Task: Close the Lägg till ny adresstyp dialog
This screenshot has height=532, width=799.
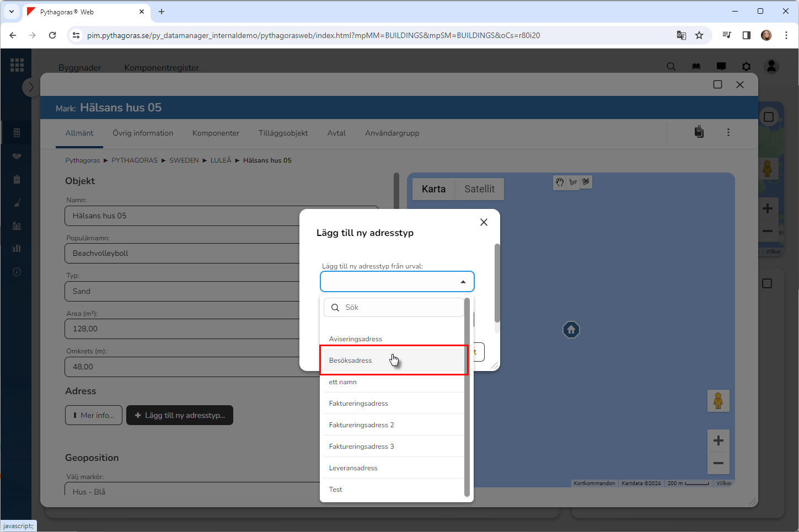Action: pyautogui.click(x=484, y=222)
